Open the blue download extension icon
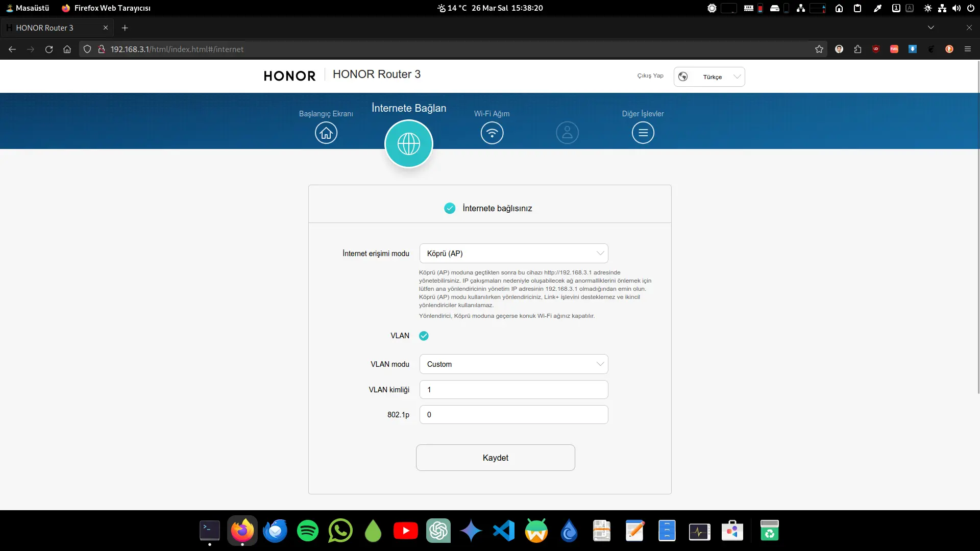980x551 pixels. (x=913, y=49)
